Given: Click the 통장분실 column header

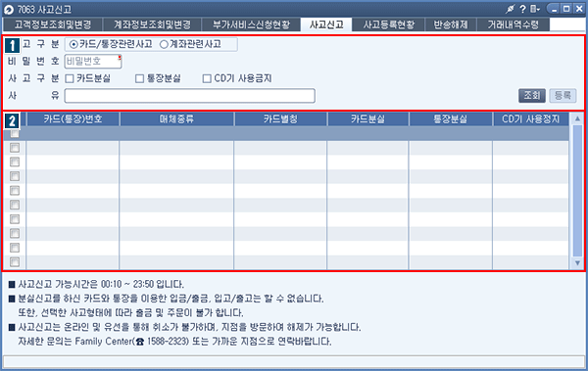Looking at the screenshot, I should [451, 119].
